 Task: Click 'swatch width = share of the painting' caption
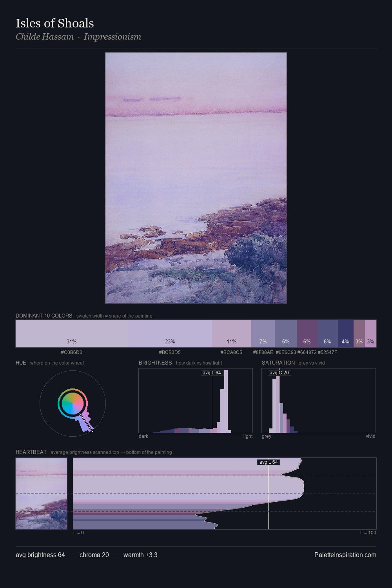(114, 316)
